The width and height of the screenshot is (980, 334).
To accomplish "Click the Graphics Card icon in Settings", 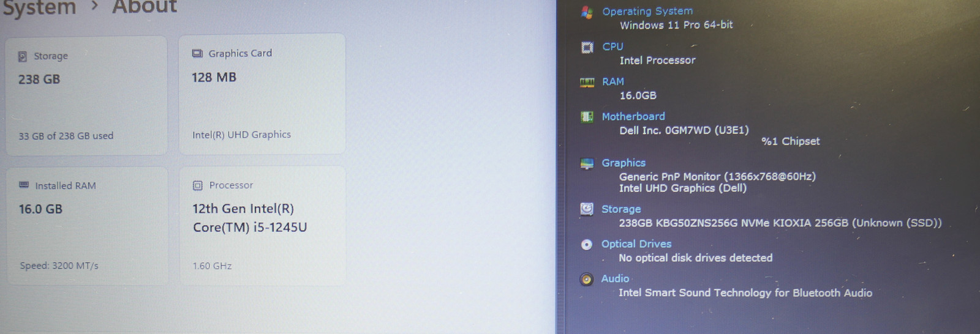I will 197,54.
